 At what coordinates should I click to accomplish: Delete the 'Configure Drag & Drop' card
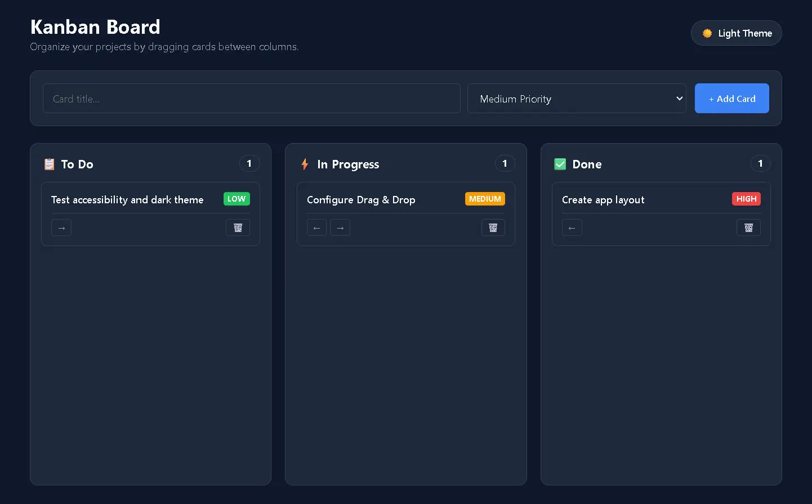tap(493, 228)
